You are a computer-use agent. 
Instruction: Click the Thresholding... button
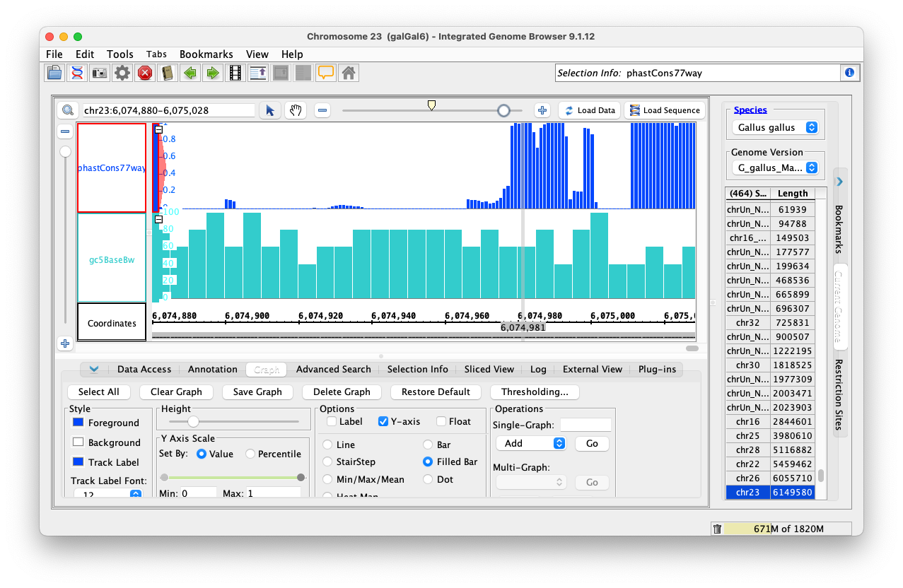535,392
